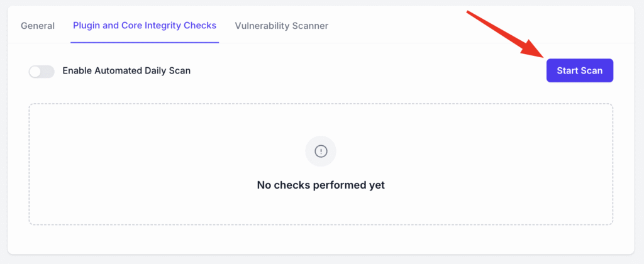Click the circled warning icon above the message
644x264 pixels.
[321, 151]
